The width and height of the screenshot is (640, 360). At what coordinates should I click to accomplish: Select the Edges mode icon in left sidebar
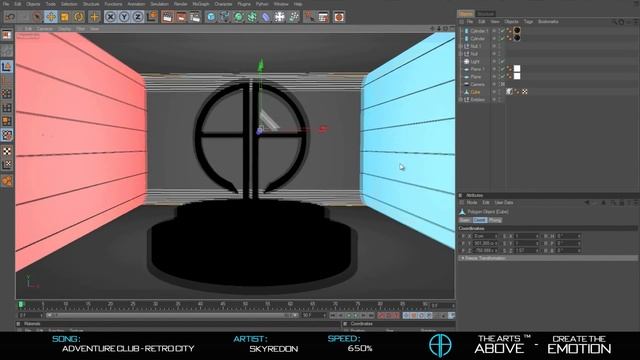coord(7,107)
